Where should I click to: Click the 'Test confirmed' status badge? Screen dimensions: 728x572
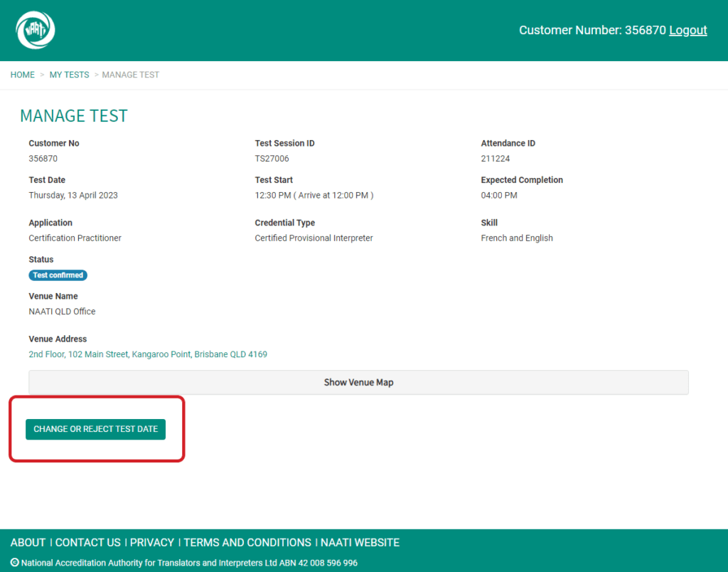coord(58,275)
